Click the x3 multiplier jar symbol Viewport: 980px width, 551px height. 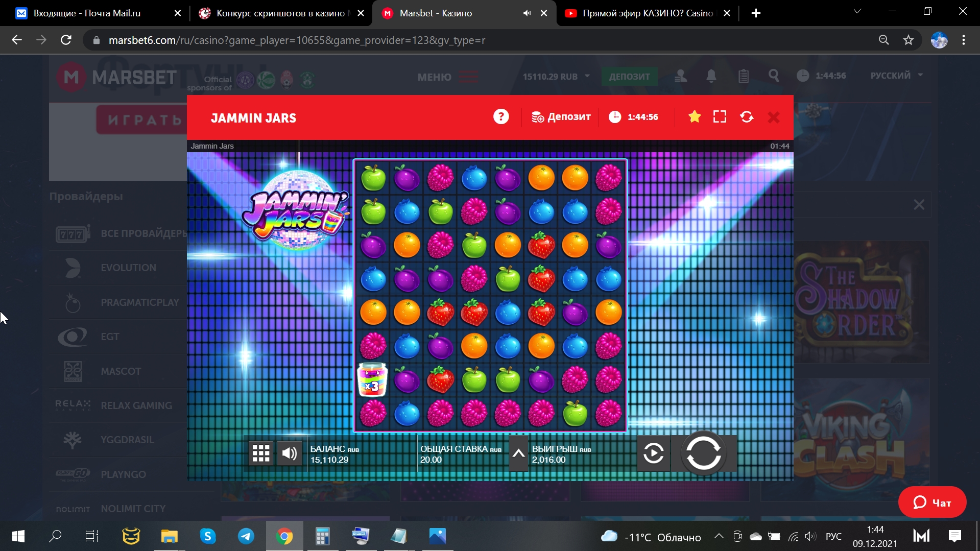[373, 380]
